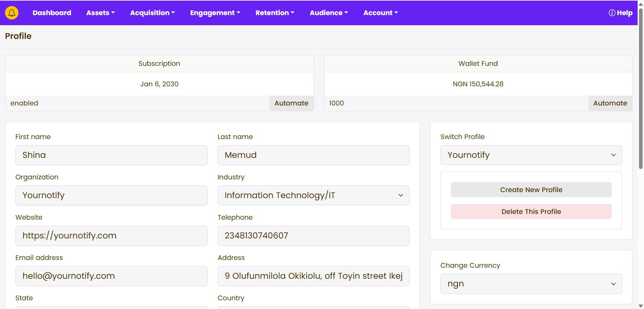
Task: Open the Assets dropdown menu
Action: (100, 13)
